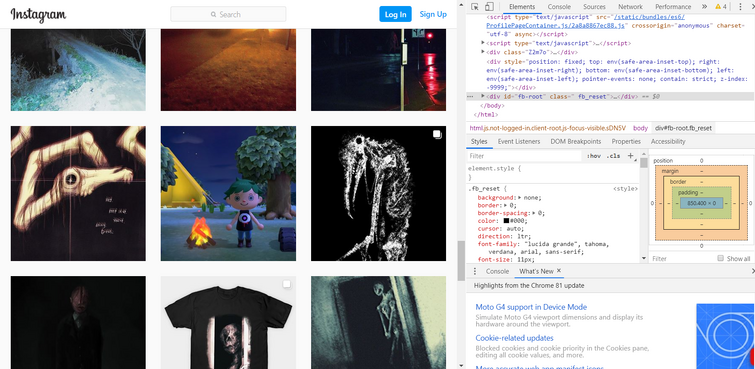
Task: Click the black #000 color swatch
Action: pyautogui.click(x=506, y=221)
